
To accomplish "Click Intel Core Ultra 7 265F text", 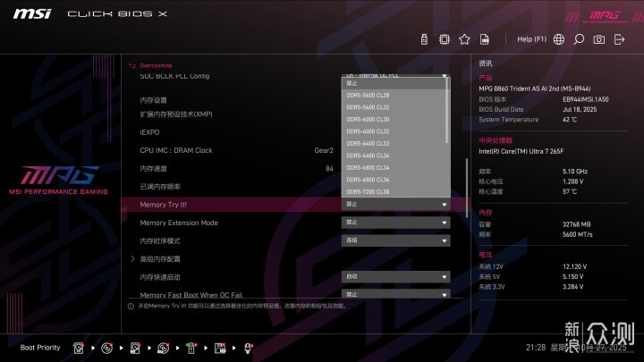I will coord(521,151).
